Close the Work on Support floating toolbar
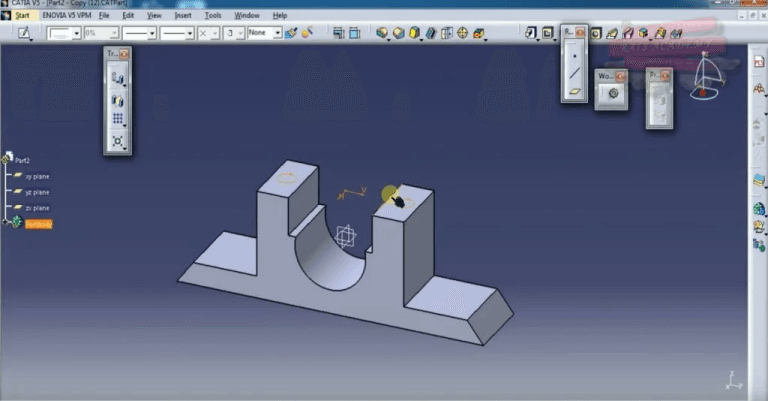768x401 pixels. pos(620,76)
